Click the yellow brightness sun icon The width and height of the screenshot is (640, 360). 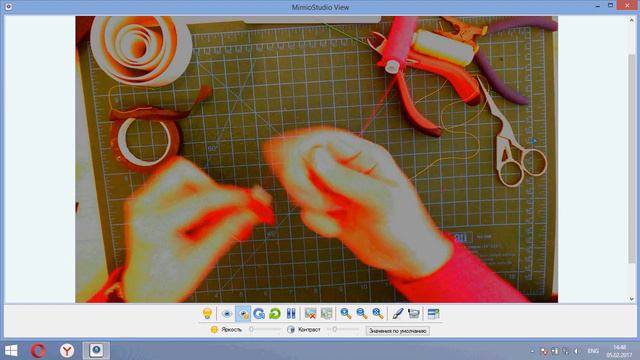click(x=214, y=329)
